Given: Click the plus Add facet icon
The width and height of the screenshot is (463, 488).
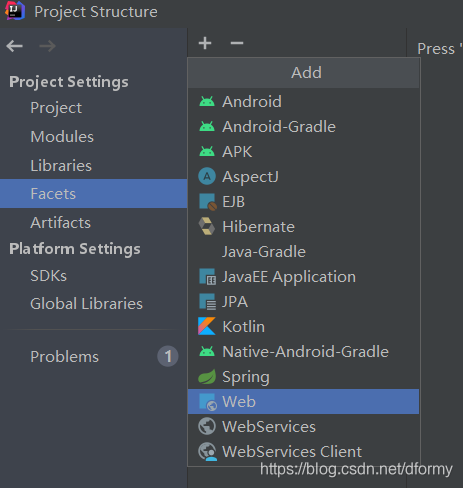Looking at the screenshot, I should tap(205, 43).
